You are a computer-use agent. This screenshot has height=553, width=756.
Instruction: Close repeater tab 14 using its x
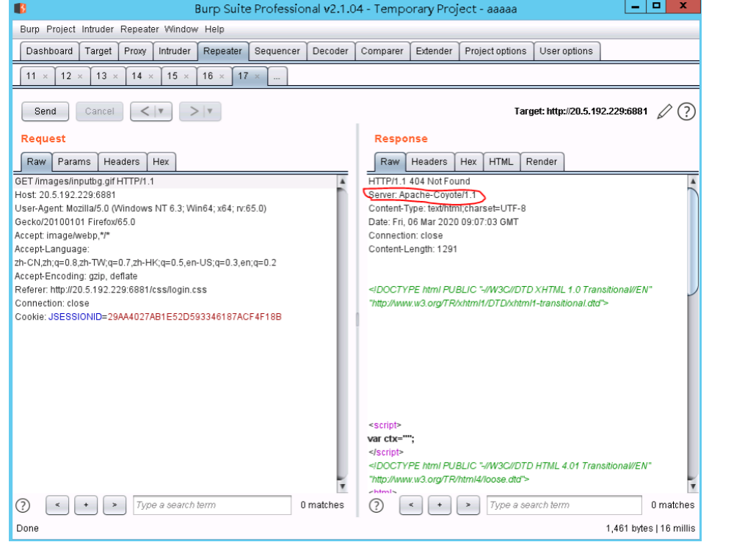(x=151, y=76)
